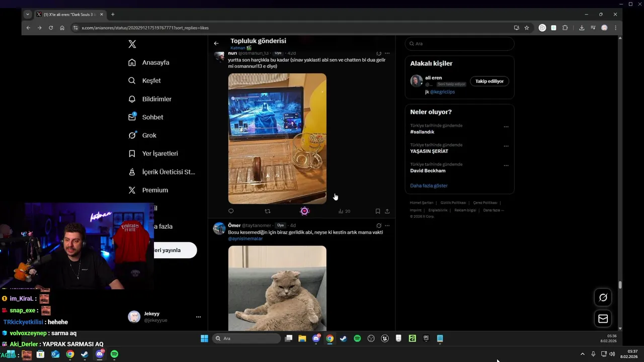Open Unreal Engine from the taskbar

click(385, 338)
